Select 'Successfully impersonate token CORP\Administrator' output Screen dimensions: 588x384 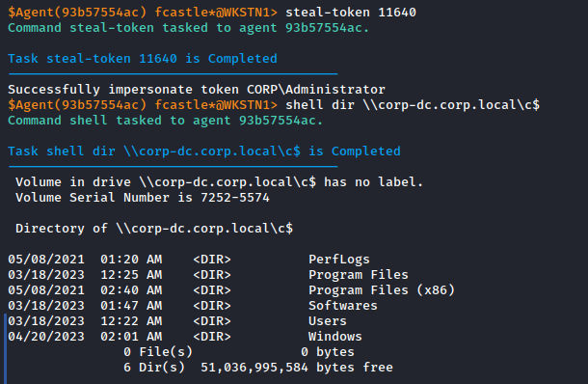pos(197,90)
